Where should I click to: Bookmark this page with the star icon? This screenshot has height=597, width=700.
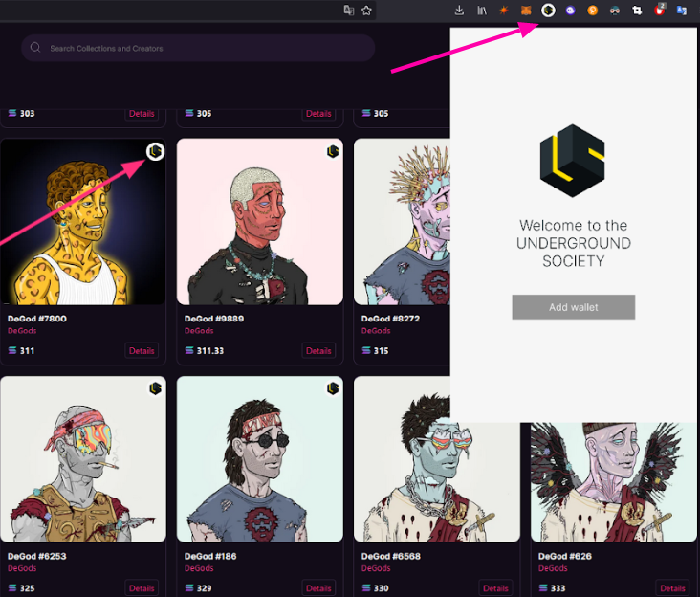tap(366, 11)
